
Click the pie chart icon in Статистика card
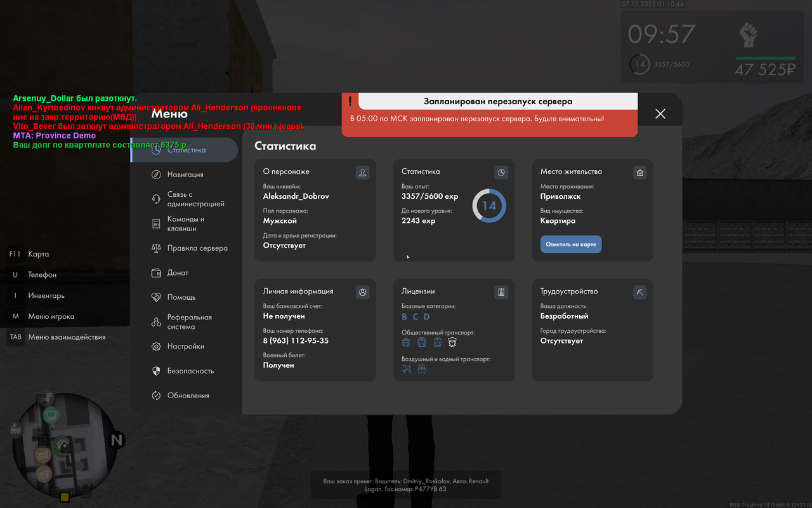501,172
